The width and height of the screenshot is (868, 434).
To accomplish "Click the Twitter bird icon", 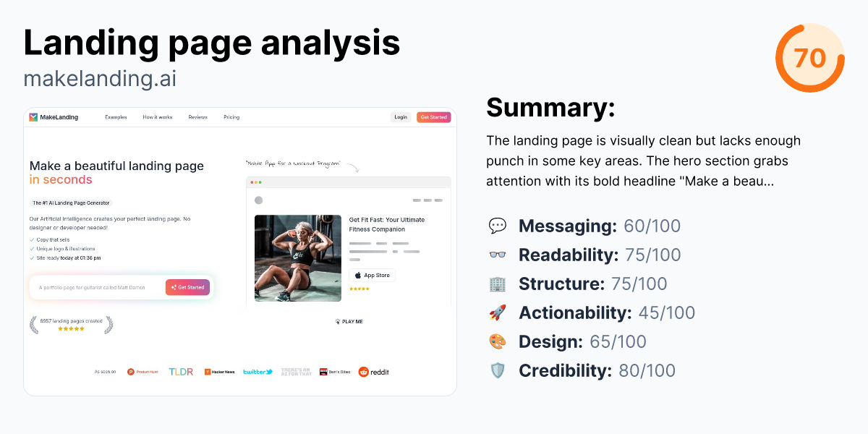I will click(269, 371).
